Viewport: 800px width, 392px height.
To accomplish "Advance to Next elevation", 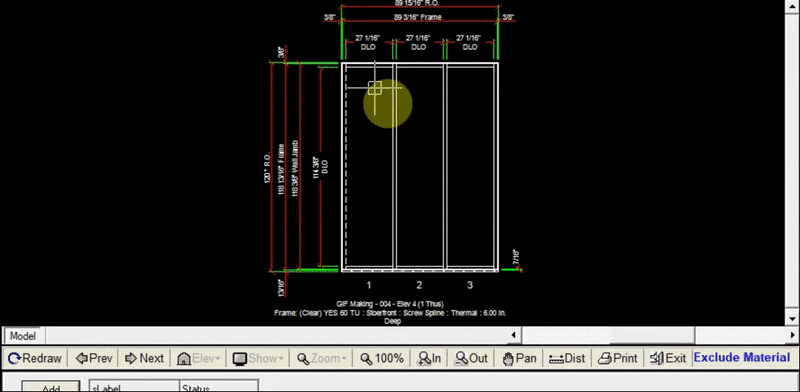I will 144,358.
